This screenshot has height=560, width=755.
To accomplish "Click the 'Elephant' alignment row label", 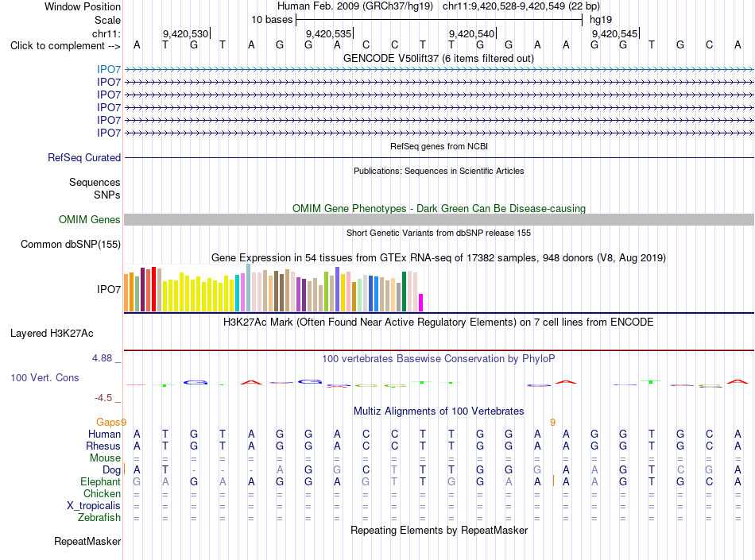I will click(x=100, y=482).
